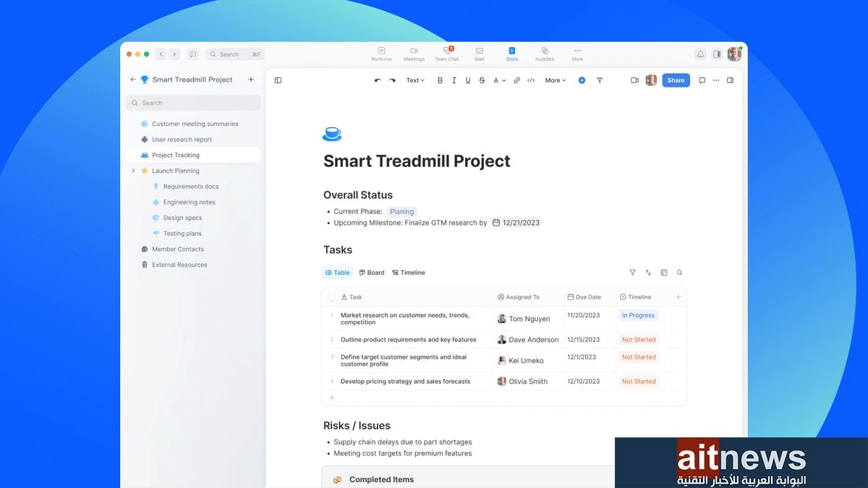Click the sidebar Search field
Viewport: 868px width, 488px height.
[193, 103]
